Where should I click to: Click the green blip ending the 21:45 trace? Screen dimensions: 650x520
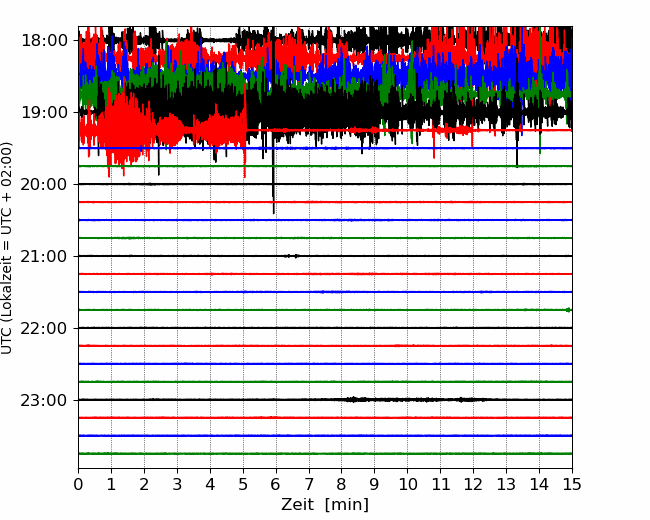coord(568,310)
